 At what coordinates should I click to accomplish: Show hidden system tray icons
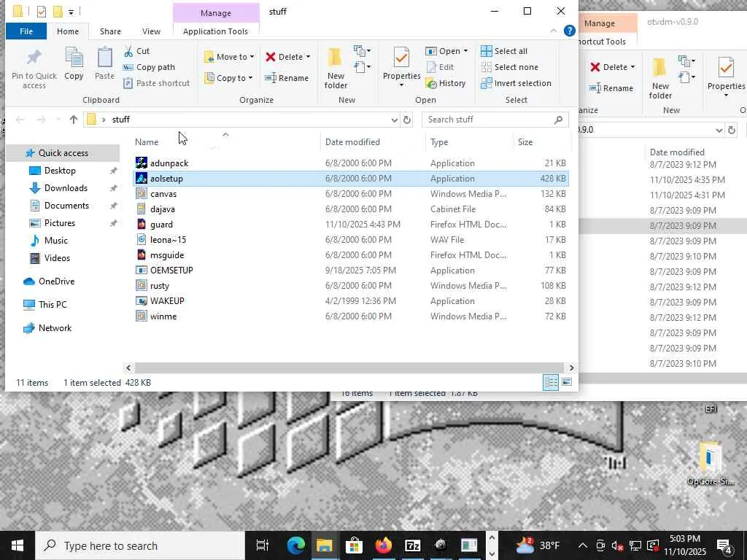[x=583, y=545]
